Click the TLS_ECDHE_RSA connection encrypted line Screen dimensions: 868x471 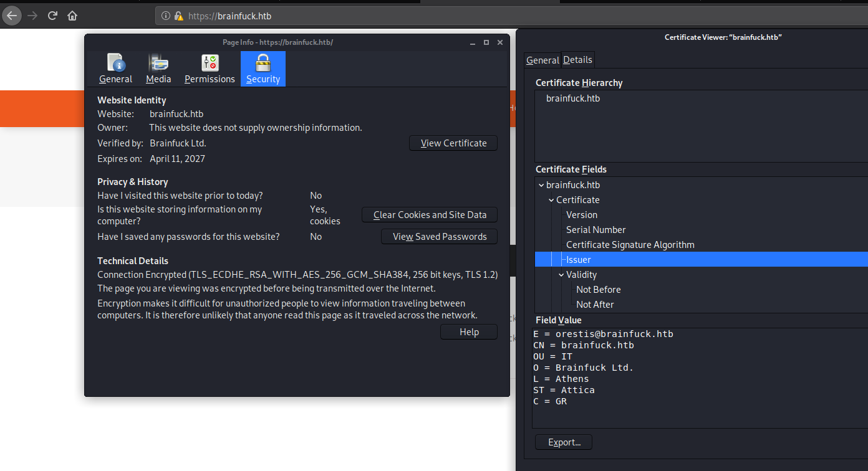pyautogui.click(x=297, y=275)
